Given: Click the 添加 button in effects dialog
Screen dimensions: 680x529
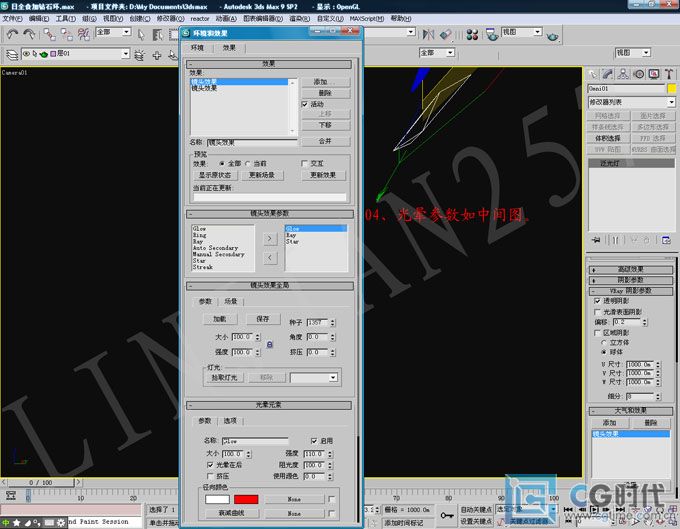Looking at the screenshot, I should click(325, 82).
